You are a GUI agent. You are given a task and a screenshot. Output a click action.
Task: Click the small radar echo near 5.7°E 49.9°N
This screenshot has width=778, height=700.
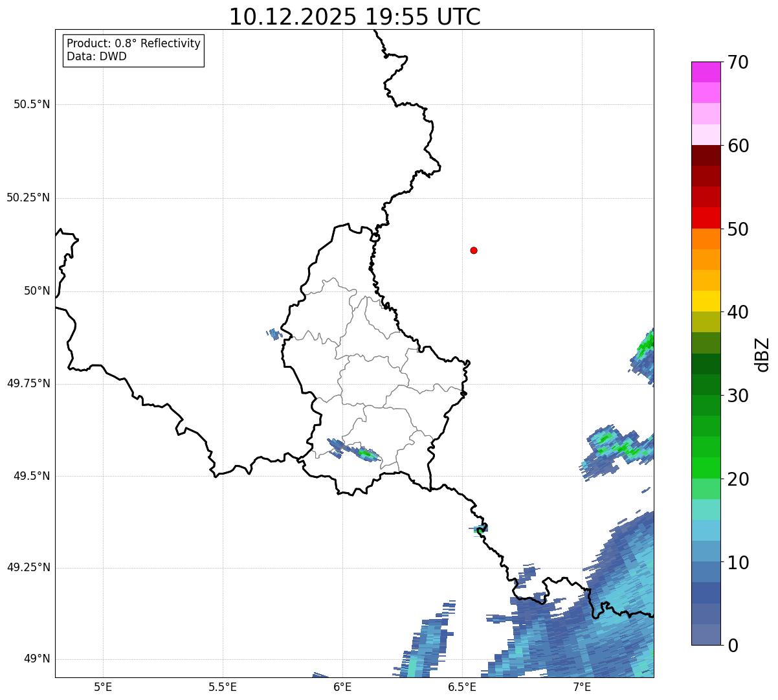point(273,334)
